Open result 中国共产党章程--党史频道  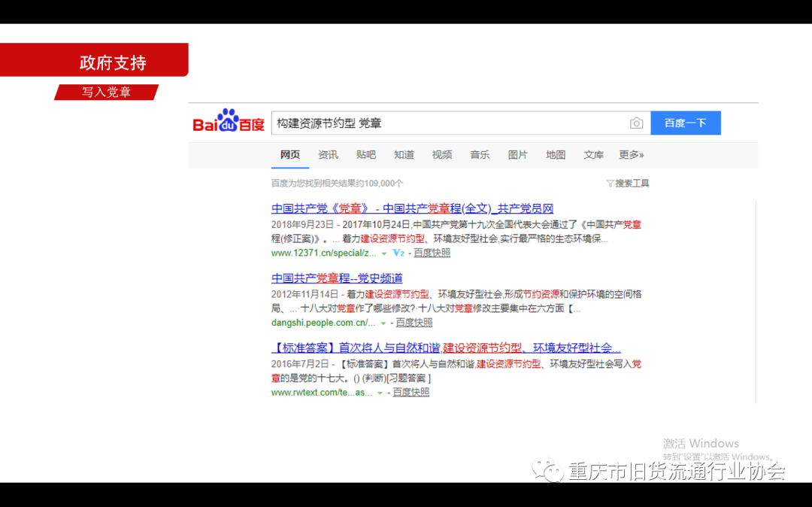coord(337,278)
